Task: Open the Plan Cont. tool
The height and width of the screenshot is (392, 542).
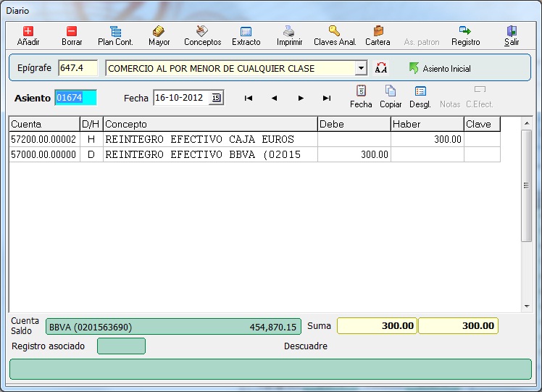Action: tap(115, 36)
